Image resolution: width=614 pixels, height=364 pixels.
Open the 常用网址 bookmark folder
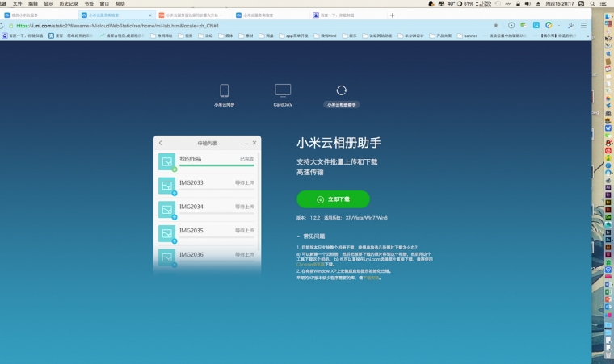[162, 36]
